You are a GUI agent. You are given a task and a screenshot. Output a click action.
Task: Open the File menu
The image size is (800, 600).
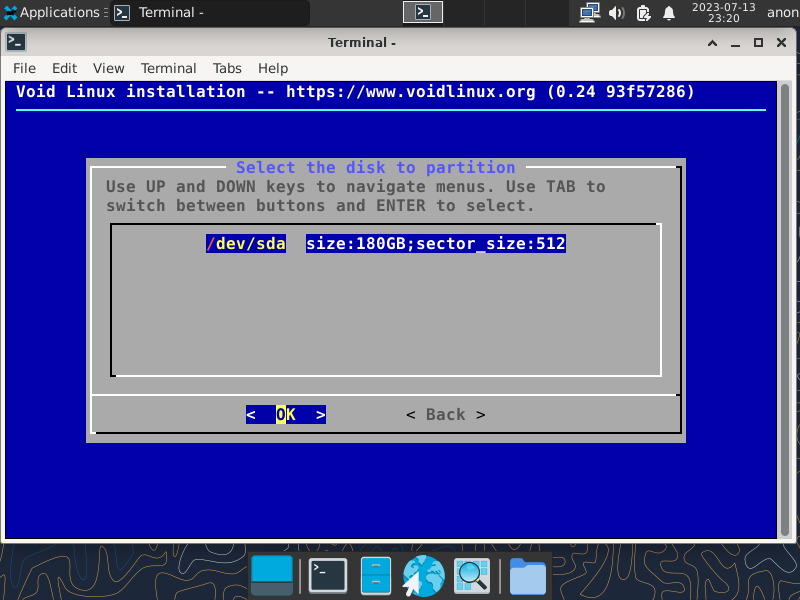[x=24, y=68]
